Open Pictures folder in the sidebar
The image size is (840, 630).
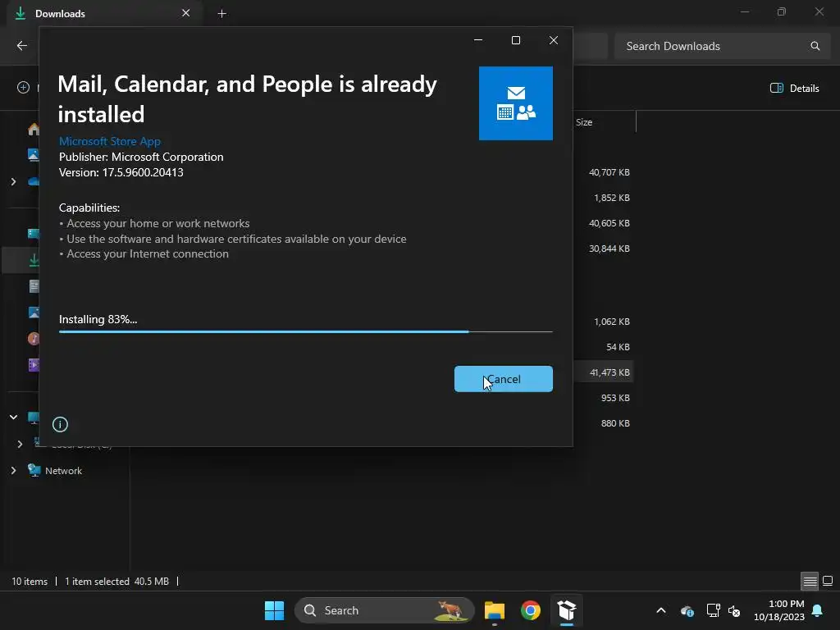pyautogui.click(x=34, y=313)
